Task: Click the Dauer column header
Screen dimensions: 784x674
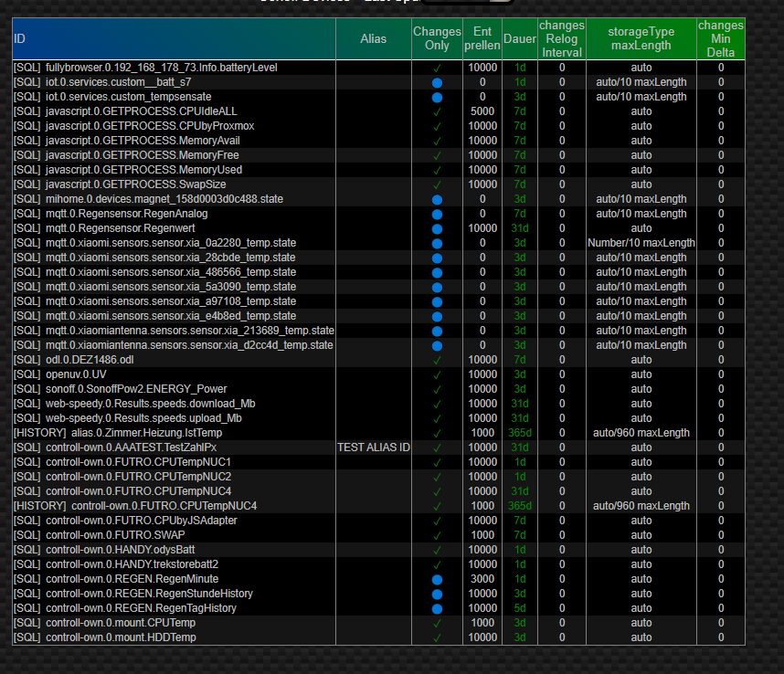Action: (519, 39)
